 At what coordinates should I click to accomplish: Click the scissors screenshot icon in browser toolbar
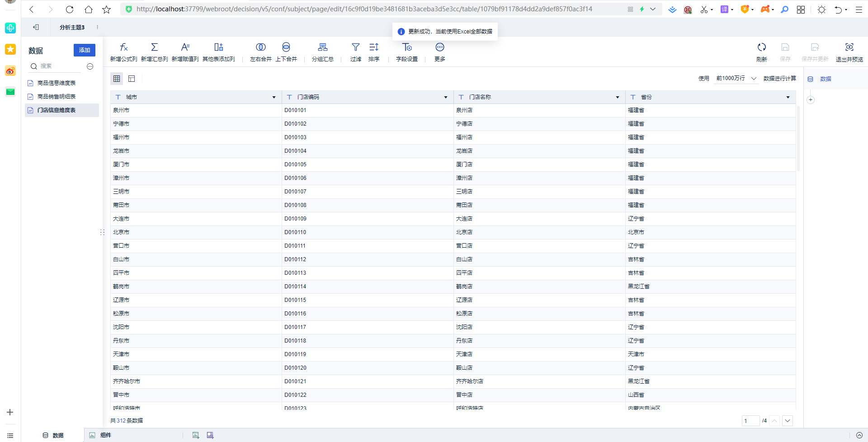pyautogui.click(x=704, y=9)
